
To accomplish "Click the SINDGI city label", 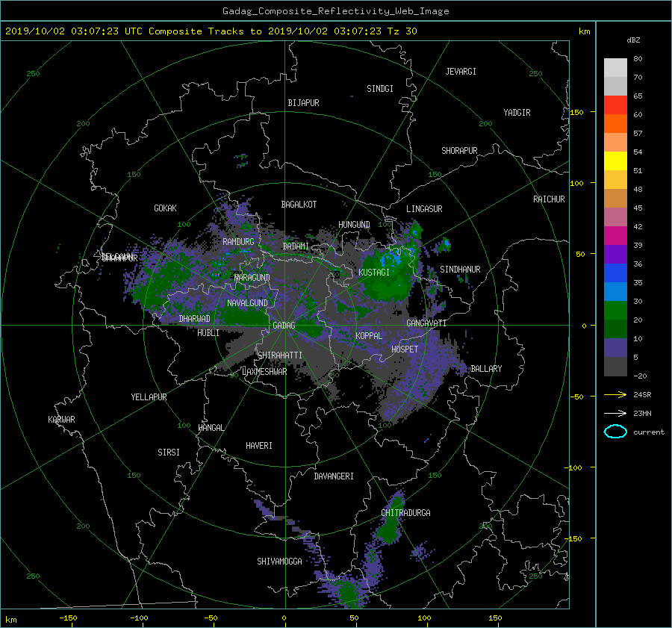I will [380, 89].
